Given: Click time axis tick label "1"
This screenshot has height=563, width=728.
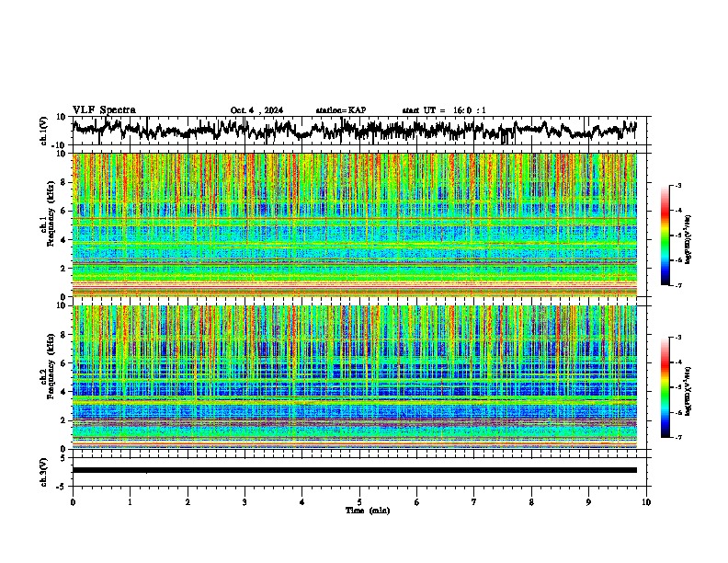Looking at the screenshot, I should point(130,502).
